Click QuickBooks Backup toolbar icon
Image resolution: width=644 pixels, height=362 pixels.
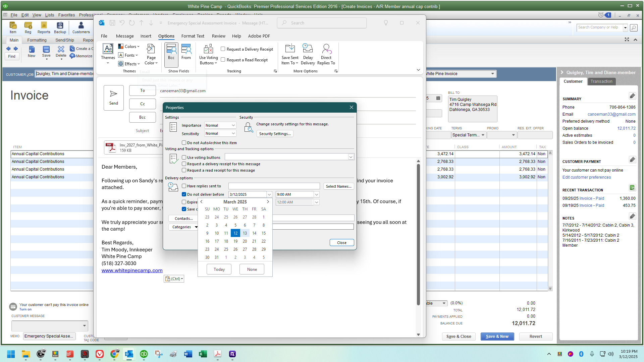(60, 27)
